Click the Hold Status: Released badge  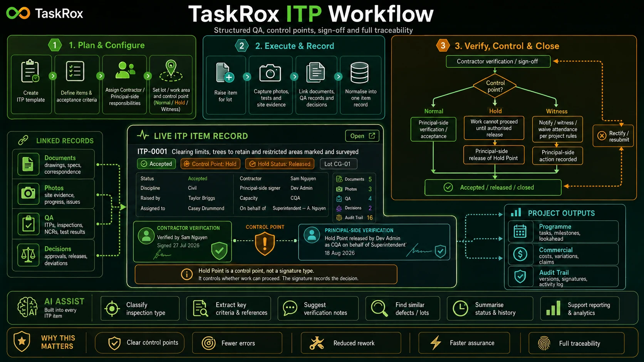(280, 164)
